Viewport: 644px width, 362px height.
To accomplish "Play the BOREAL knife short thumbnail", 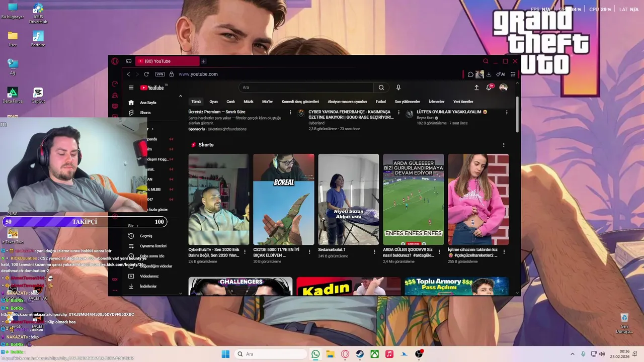I will [x=284, y=200].
